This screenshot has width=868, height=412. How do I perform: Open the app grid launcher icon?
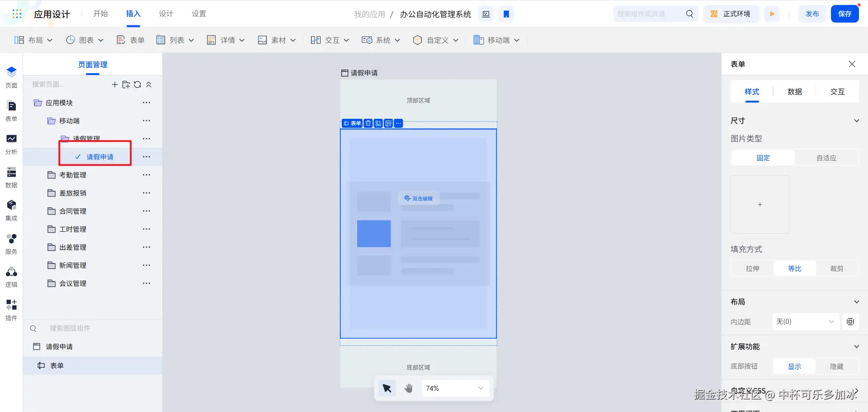click(17, 14)
